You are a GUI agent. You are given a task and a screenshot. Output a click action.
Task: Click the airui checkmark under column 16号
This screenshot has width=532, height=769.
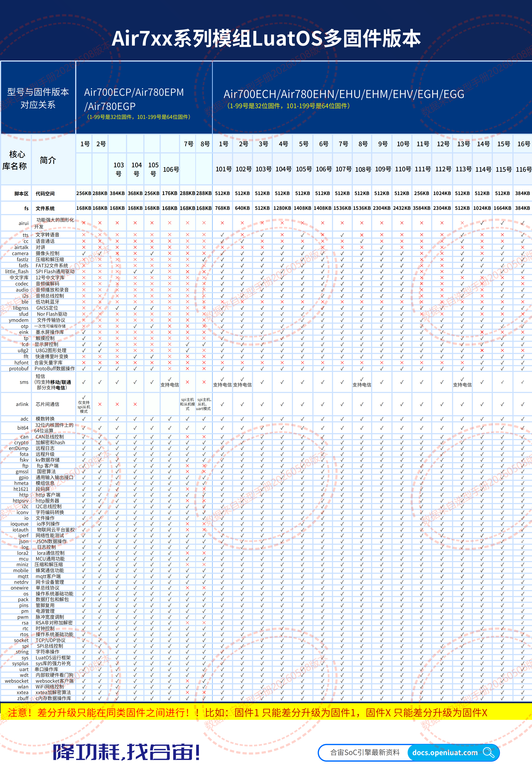tap(522, 223)
